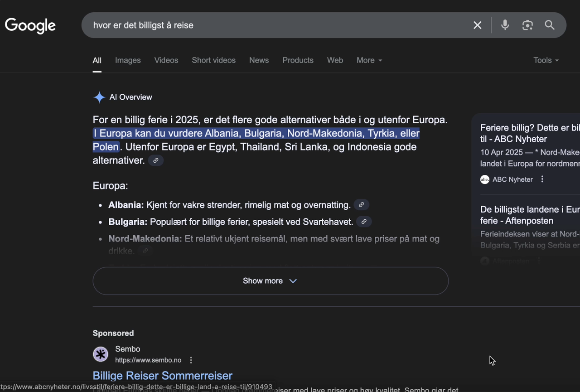Image resolution: width=580 pixels, height=392 pixels.
Task: Open the 'De billigste landene' Aftenposten article
Action: point(530,215)
